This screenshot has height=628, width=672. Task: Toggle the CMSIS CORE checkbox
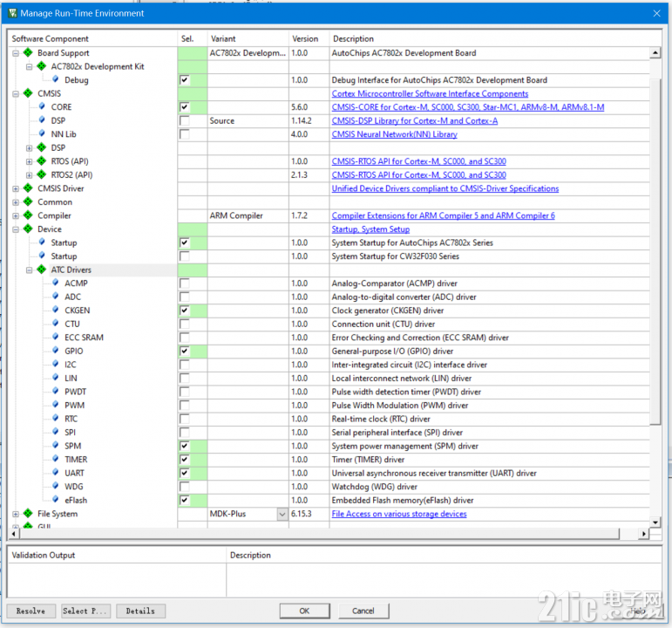click(184, 106)
